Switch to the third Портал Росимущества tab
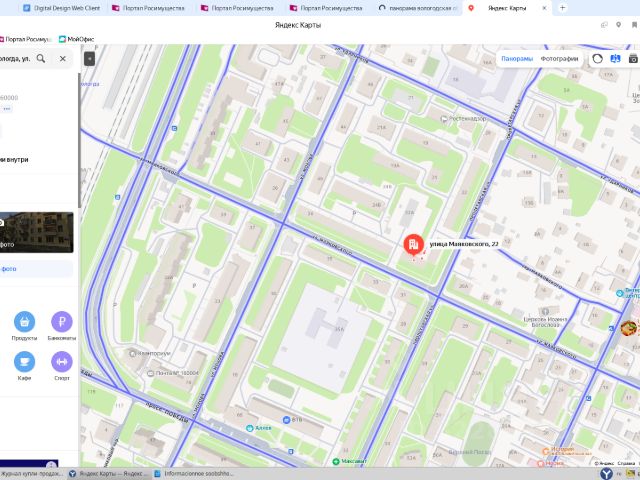 [326, 8]
